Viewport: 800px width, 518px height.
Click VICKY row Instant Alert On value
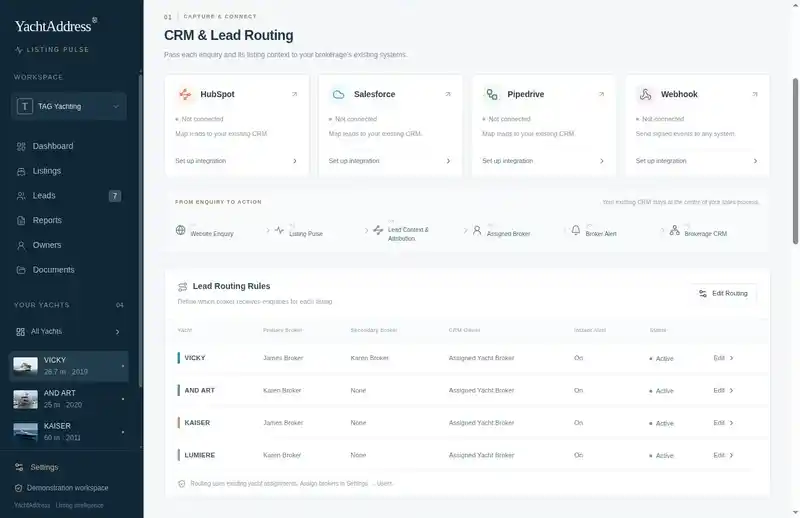(578, 358)
